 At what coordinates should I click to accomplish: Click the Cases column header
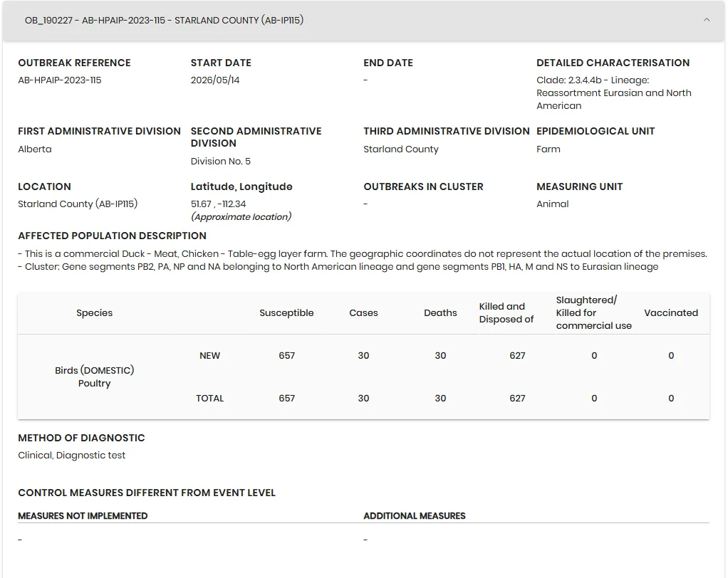coord(363,313)
